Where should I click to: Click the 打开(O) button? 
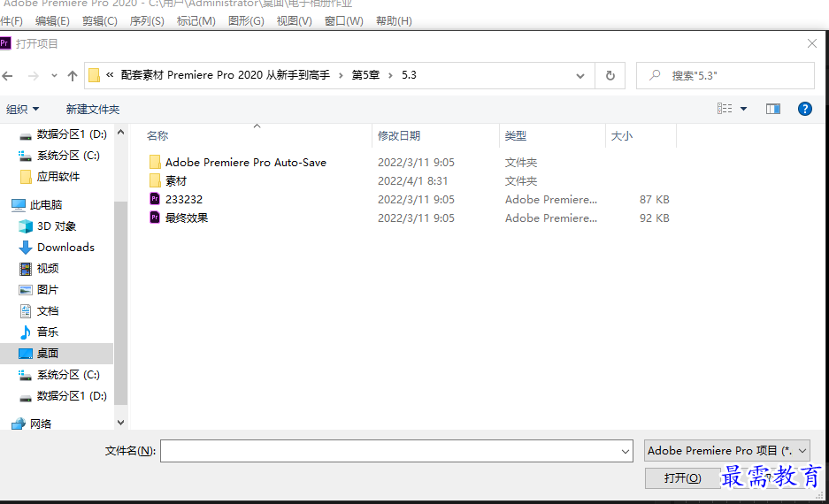(x=682, y=478)
